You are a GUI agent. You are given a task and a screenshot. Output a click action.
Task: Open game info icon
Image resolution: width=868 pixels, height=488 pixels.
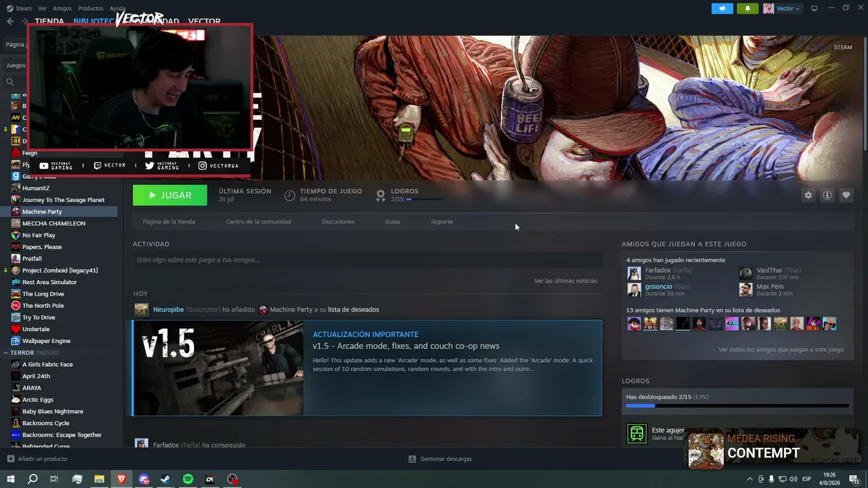(827, 195)
